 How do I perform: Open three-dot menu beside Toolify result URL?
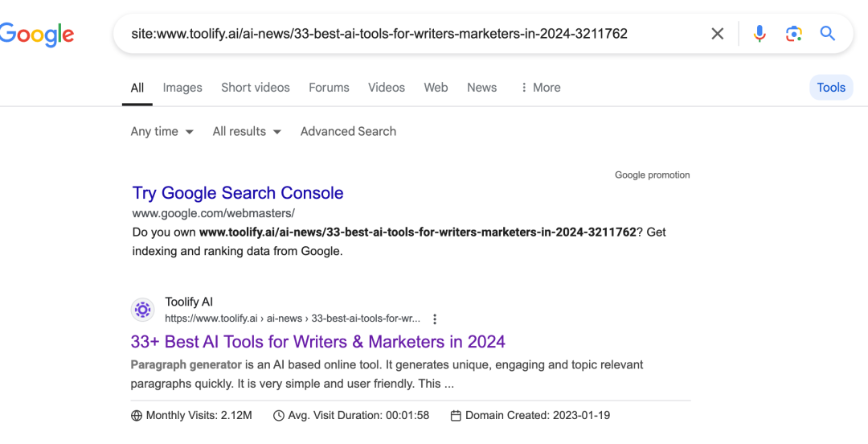(x=435, y=319)
